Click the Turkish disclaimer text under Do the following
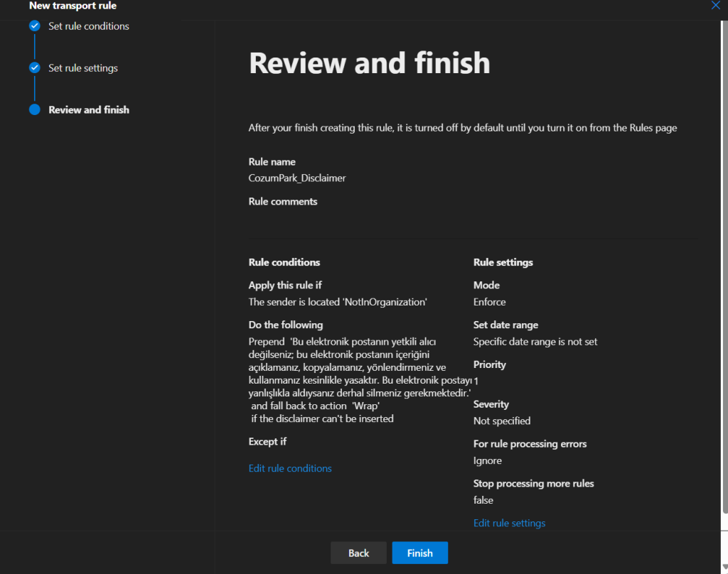The width and height of the screenshot is (728, 574). (355, 367)
